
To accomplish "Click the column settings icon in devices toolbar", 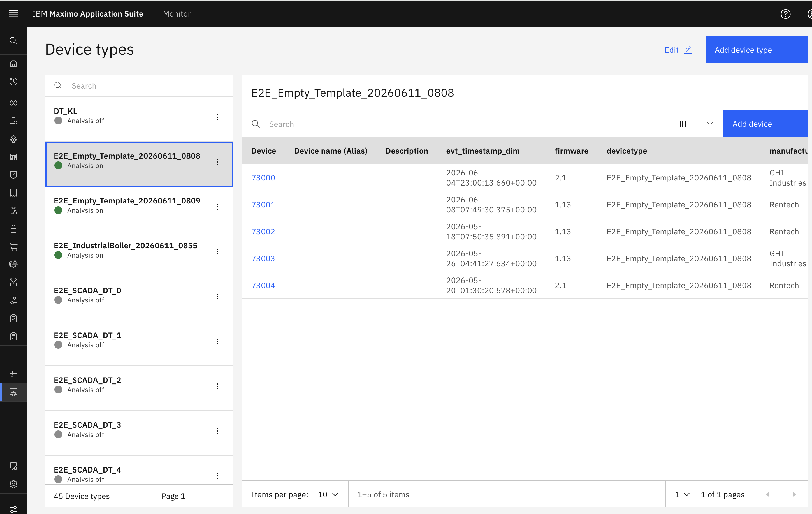I will pyautogui.click(x=683, y=124).
